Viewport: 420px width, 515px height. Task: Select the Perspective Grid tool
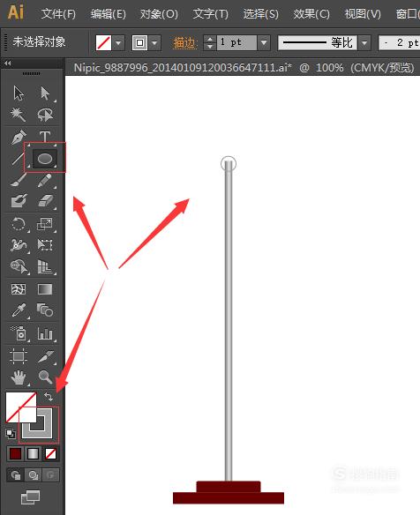(45, 266)
